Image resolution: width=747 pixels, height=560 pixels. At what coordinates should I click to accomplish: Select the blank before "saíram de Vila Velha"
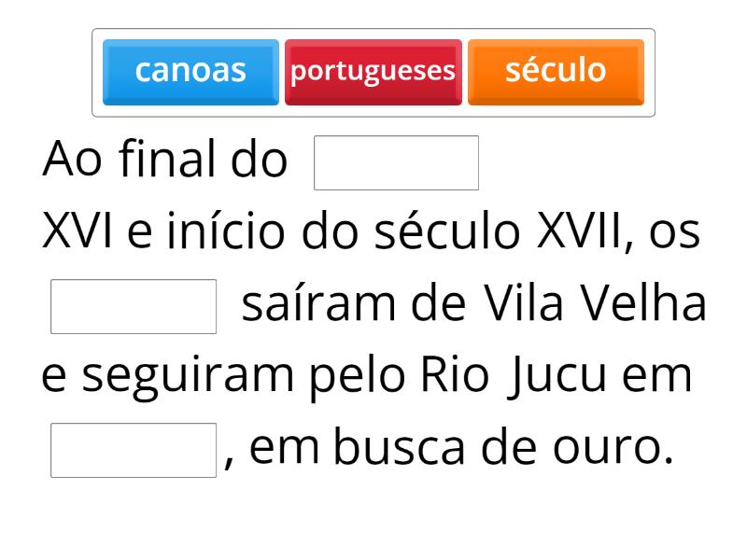point(134,306)
